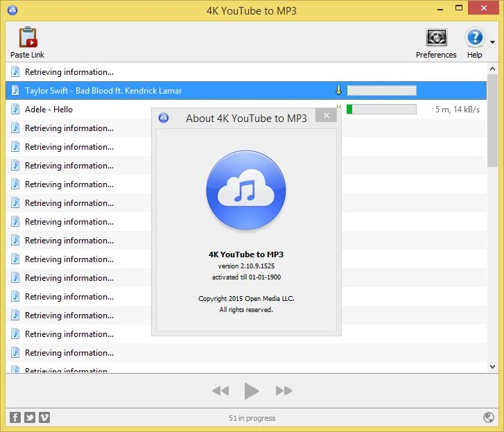The image size is (504, 432).
Task: Click the app icon in main window title bar
Action: (12, 10)
